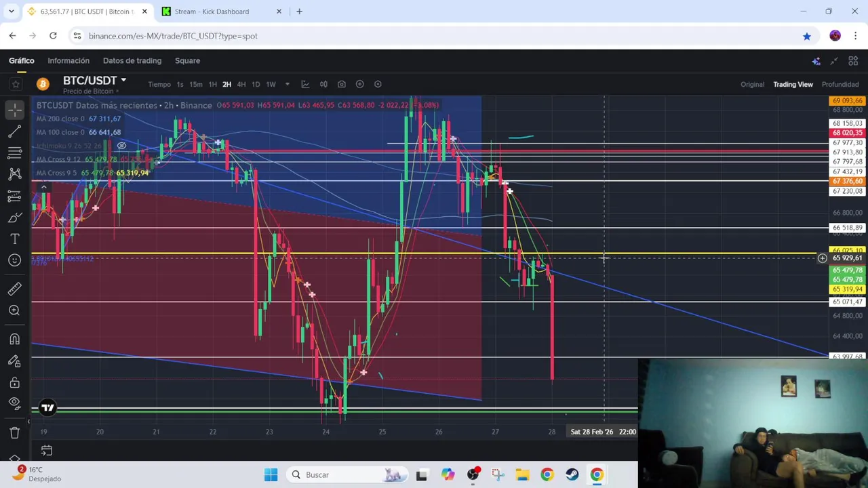Unhide the Ichimoku indicator with eye icon

[x=121, y=146]
